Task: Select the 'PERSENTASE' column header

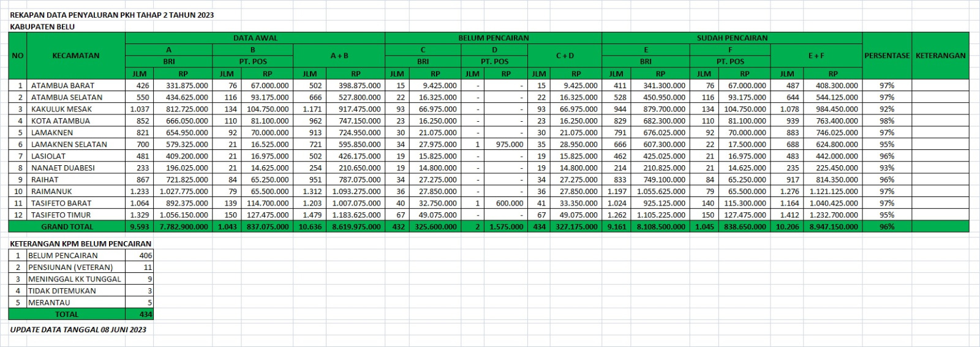Action: [x=887, y=56]
